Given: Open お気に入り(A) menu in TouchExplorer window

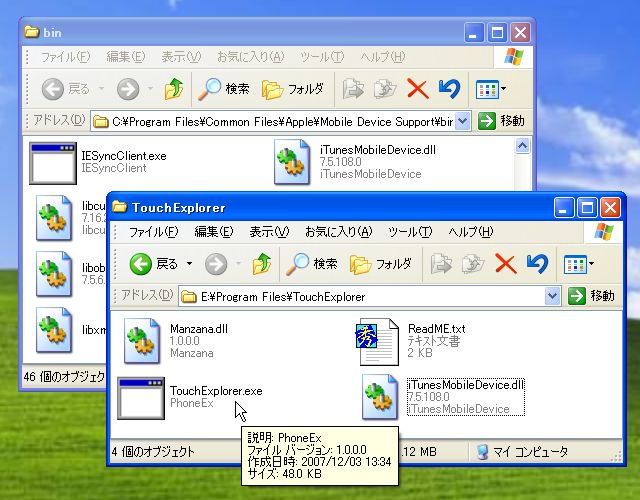Looking at the screenshot, I should (338, 232).
